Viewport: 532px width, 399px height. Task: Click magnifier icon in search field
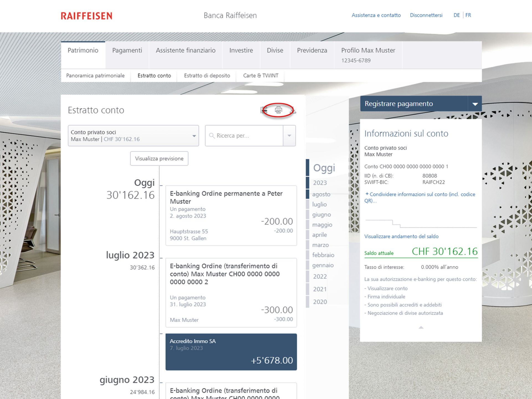(212, 136)
